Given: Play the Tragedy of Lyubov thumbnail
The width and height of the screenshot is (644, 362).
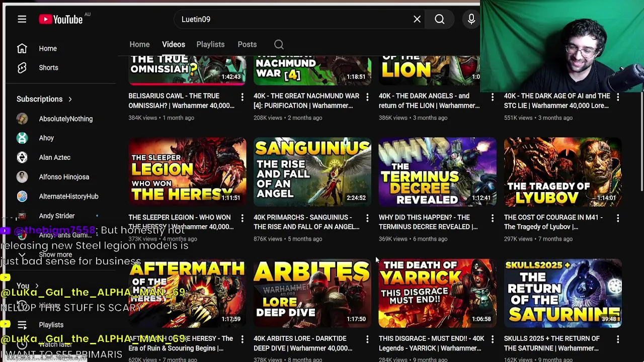Looking at the screenshot, I should (x=563, y=172).
